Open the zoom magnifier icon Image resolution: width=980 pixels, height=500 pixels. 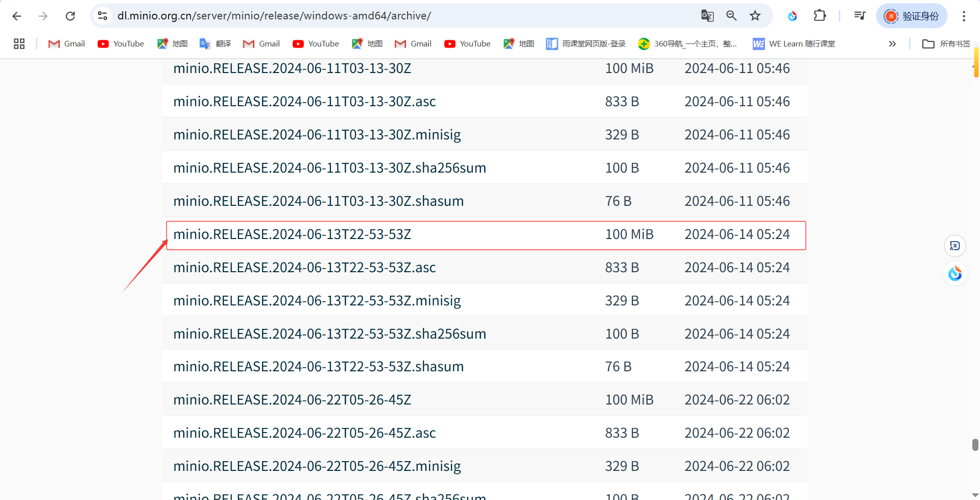(731, 16)
